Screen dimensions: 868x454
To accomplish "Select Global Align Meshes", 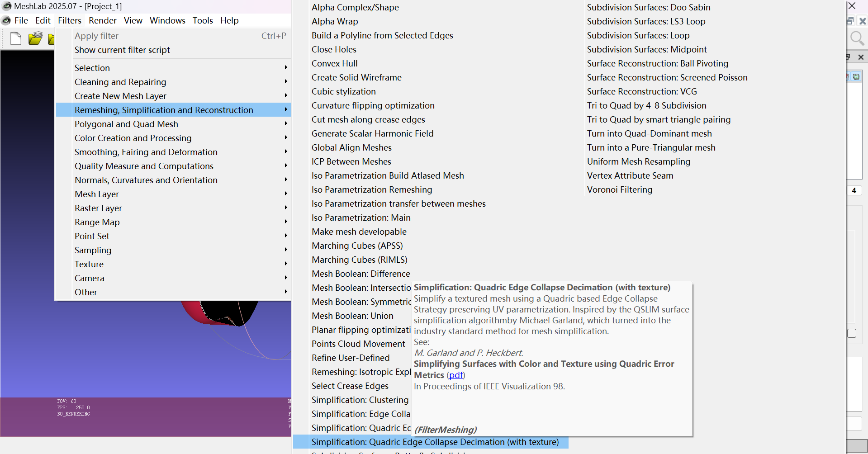I will [x=351, y=147].
